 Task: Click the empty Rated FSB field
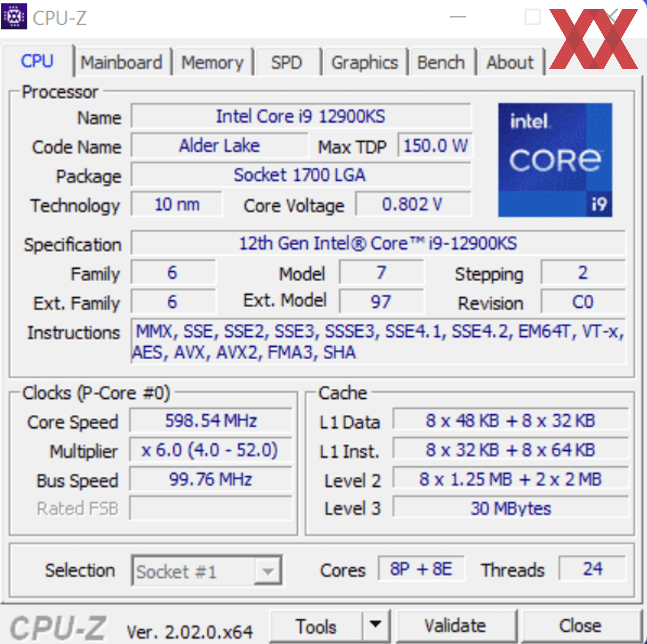click(211, 508)
